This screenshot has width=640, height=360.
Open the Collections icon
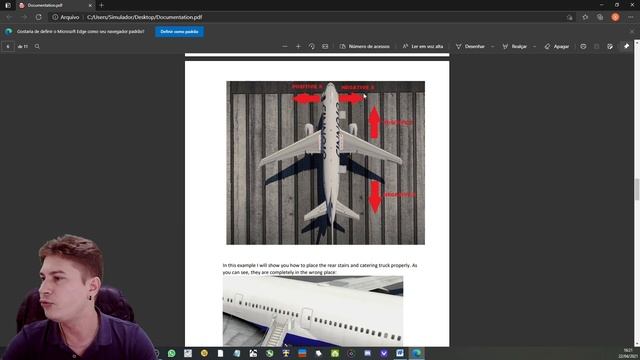pyautogui.click(x=600, y=17)
